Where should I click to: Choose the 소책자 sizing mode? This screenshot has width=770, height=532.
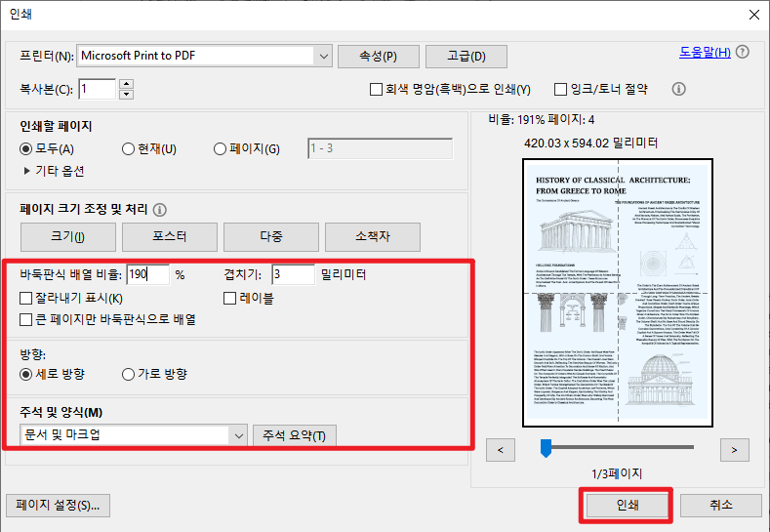click(373, 237)
